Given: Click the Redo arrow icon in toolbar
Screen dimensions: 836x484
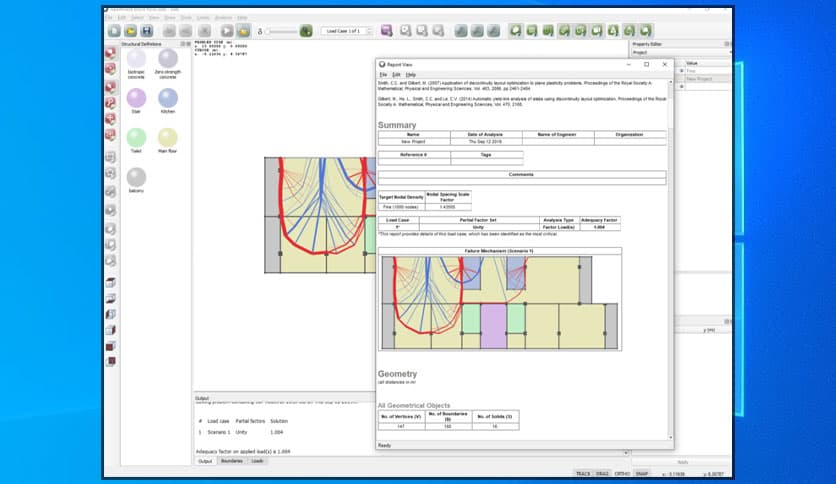Looking at the screenshot, I should pyautogui.click(x=186, y=31).
